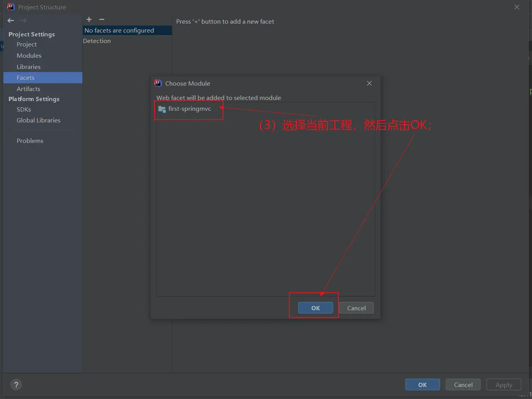Screen dimensions: 532x399
Task: Open SDKs under Platform Settings
Action: point(24,110)
